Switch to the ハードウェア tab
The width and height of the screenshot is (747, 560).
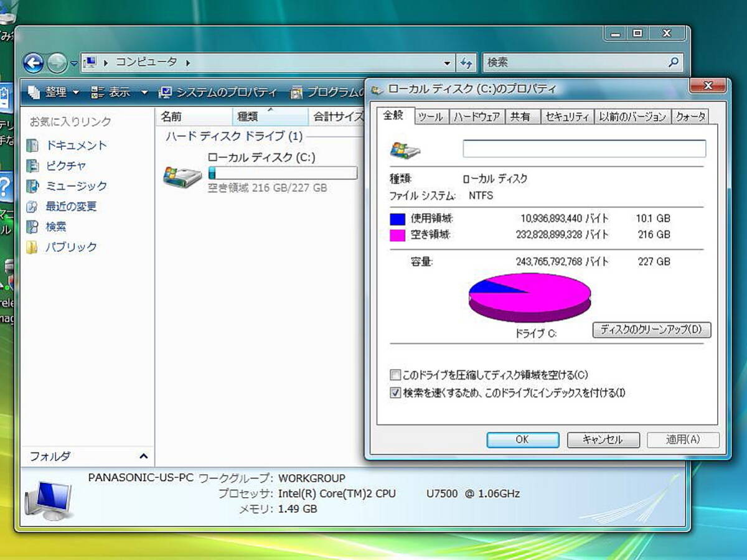coord(477,116)
